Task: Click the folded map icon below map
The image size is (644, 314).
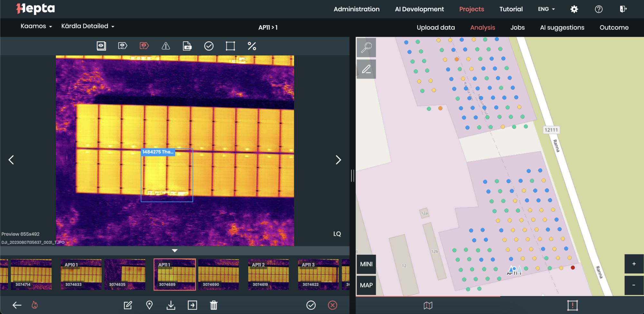Action: pyautogui.click(x=428, y=305)
